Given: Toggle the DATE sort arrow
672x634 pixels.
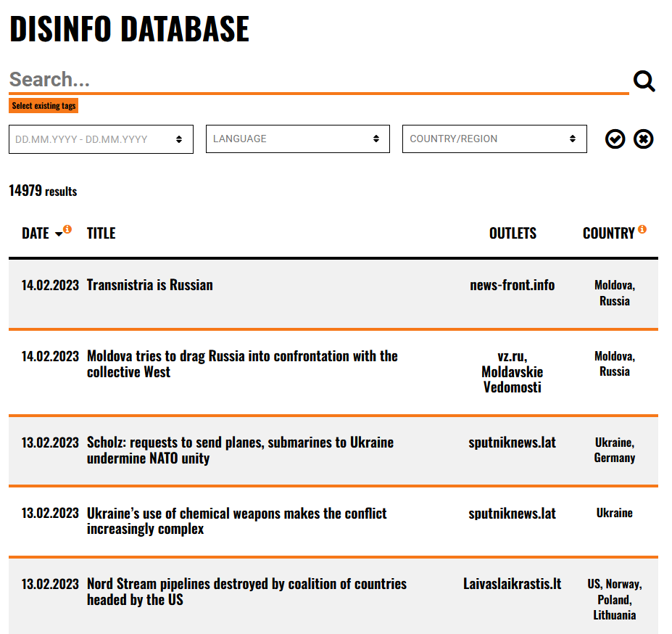Looking at the screenshot, I should (x=59, y=234).
